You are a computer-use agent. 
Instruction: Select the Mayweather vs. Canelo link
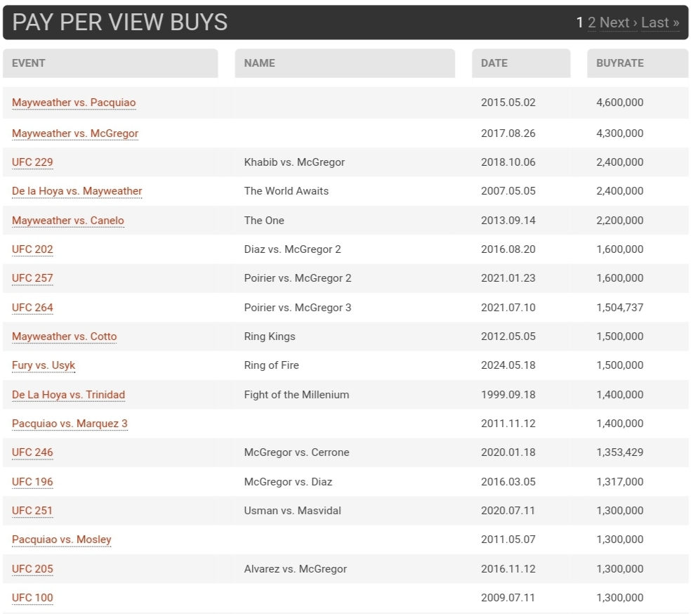coord(67,221)
